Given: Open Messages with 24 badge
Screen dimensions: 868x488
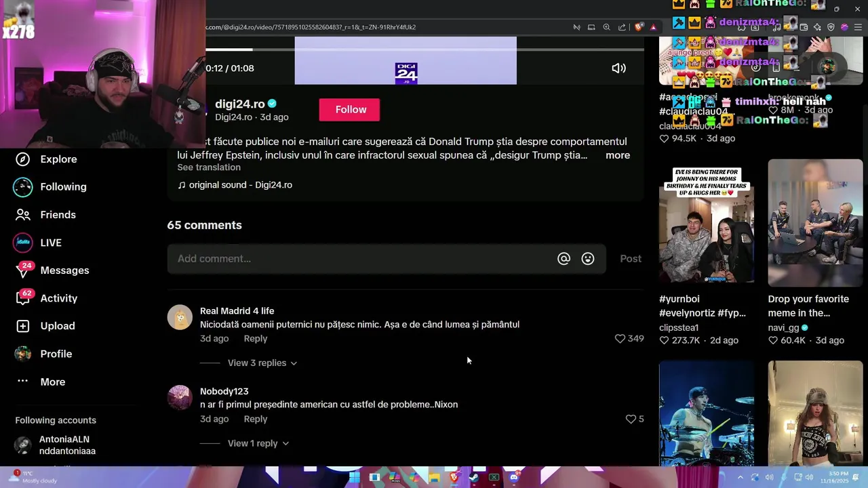Looking at the screenshot, I should pyautogui.click(x=52, y=270).
